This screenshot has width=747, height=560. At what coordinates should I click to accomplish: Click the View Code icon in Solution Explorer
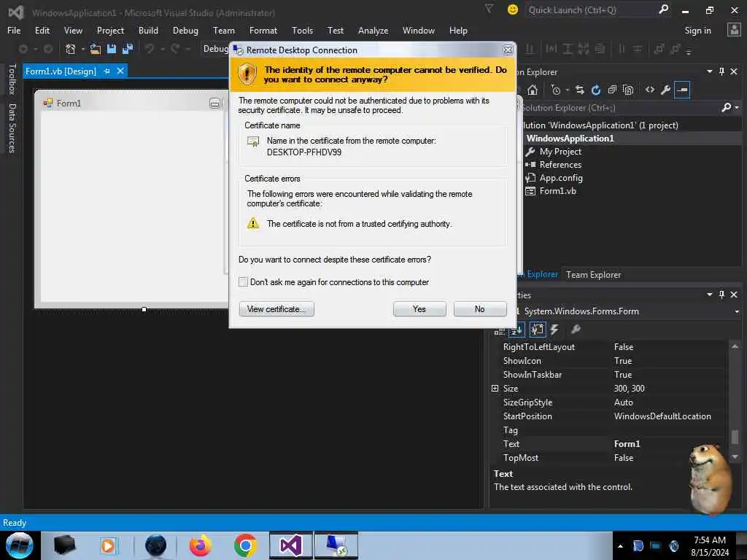(x=650, y=90)
